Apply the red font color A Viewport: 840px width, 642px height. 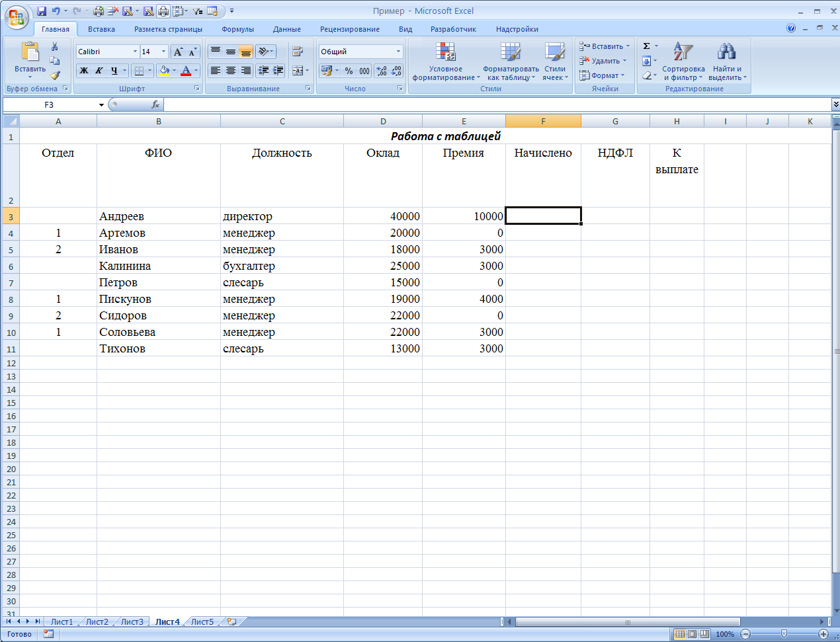(186, 71)
